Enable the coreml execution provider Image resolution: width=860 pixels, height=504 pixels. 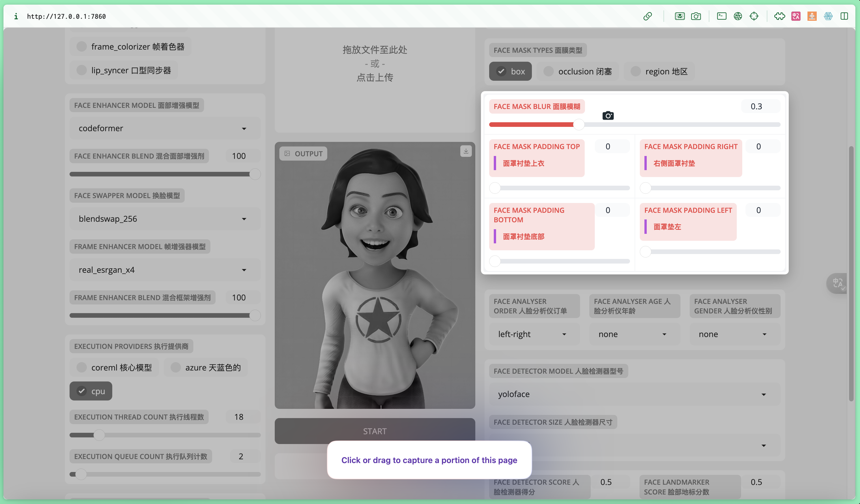[x=114, y=367]
